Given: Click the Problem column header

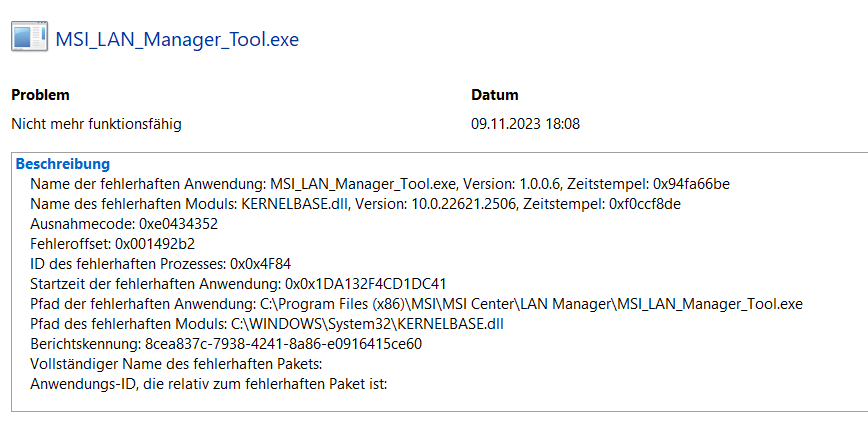Looking at the screenshot, I should pyautogui.click(x=40, y=95).
